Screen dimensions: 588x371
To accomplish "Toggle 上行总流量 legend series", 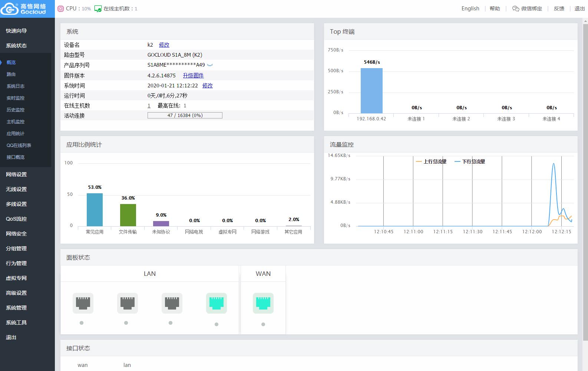I will [431, 161].
